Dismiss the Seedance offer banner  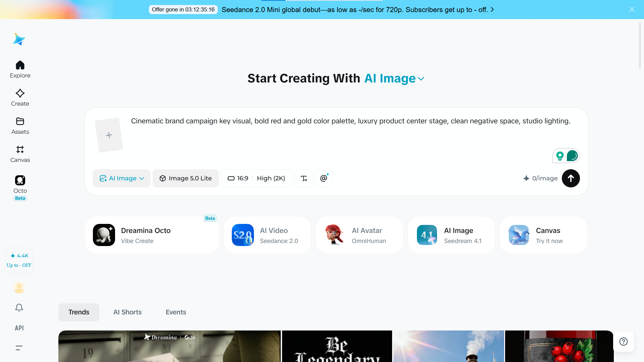pyautogui.click(x=632, y=9)
